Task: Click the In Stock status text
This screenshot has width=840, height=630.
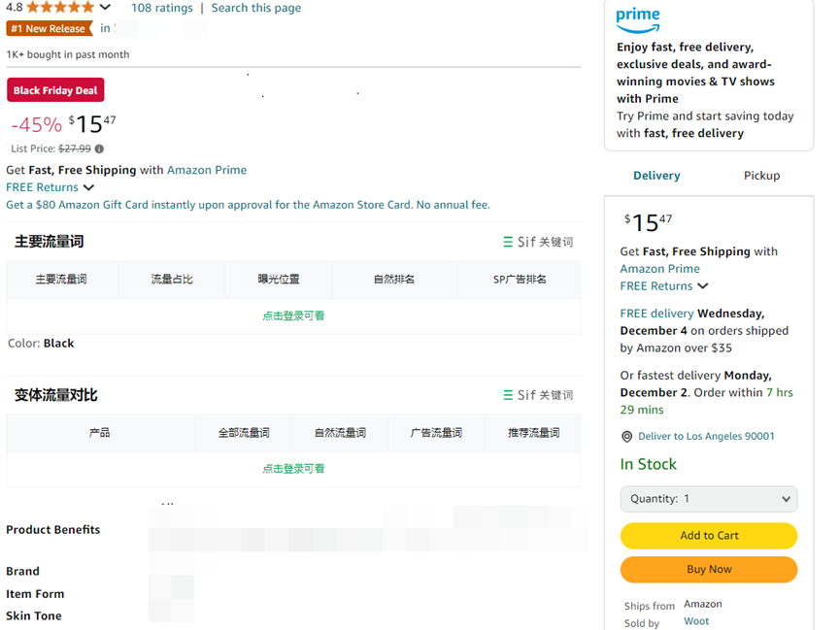Action: coord(649,464)
